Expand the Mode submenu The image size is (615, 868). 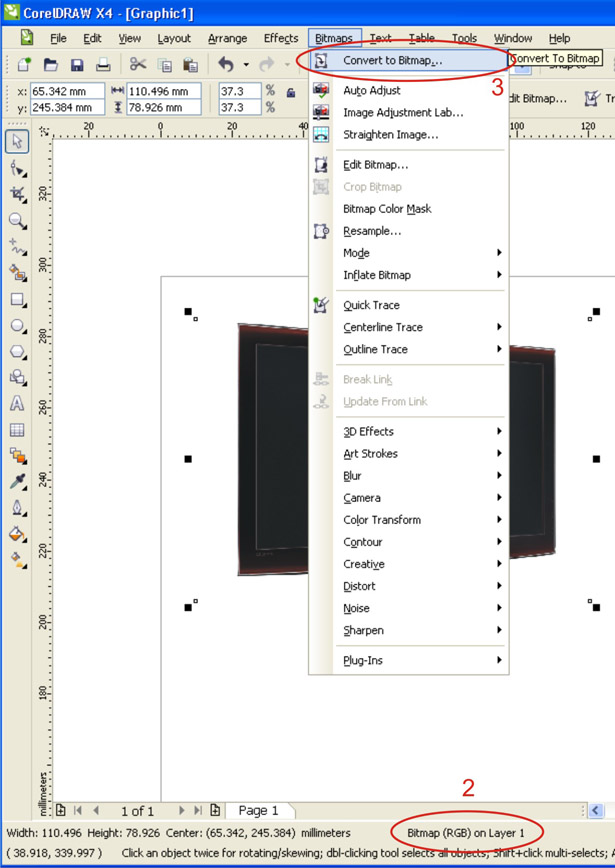[x=421, y=253]
